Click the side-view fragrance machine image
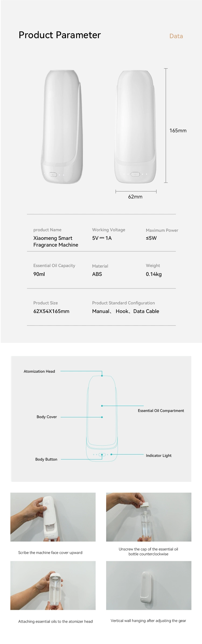 tap(62, 127)
